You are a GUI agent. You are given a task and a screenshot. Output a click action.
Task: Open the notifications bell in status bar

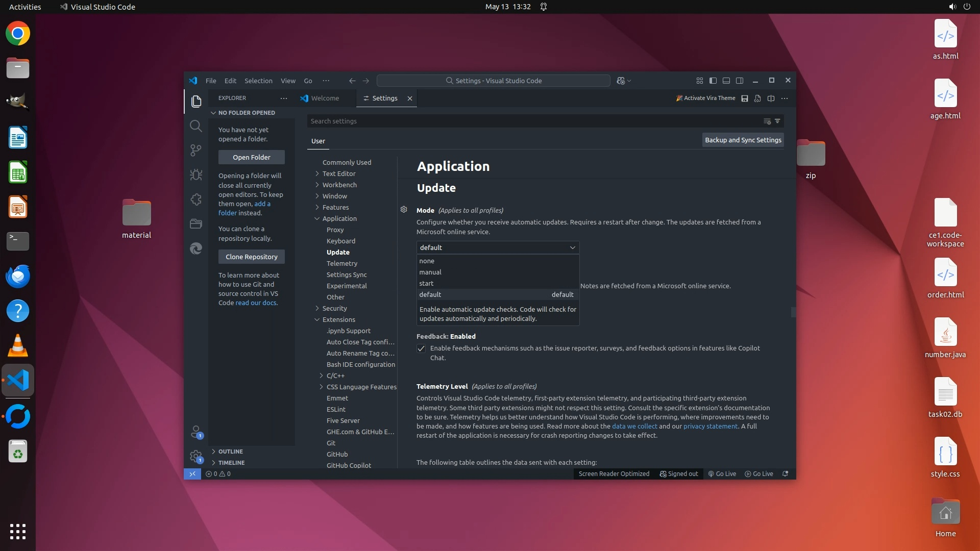coord(786,474)
